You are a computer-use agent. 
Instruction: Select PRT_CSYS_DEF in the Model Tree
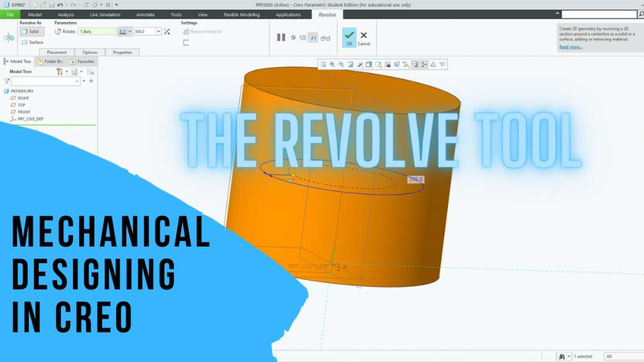coord(27,119)
